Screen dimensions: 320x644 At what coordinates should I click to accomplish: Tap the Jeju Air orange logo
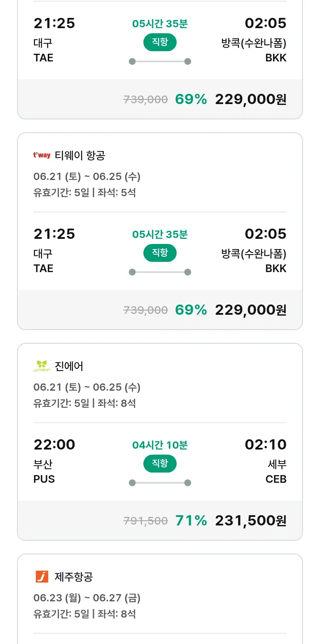click(42, 577)
